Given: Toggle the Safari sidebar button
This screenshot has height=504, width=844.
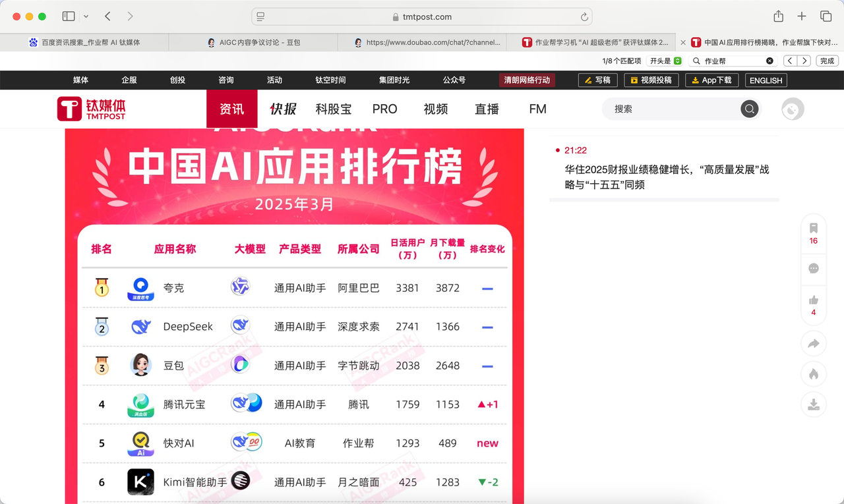Looking at the screenshot, I should click(x=69, y=16).
